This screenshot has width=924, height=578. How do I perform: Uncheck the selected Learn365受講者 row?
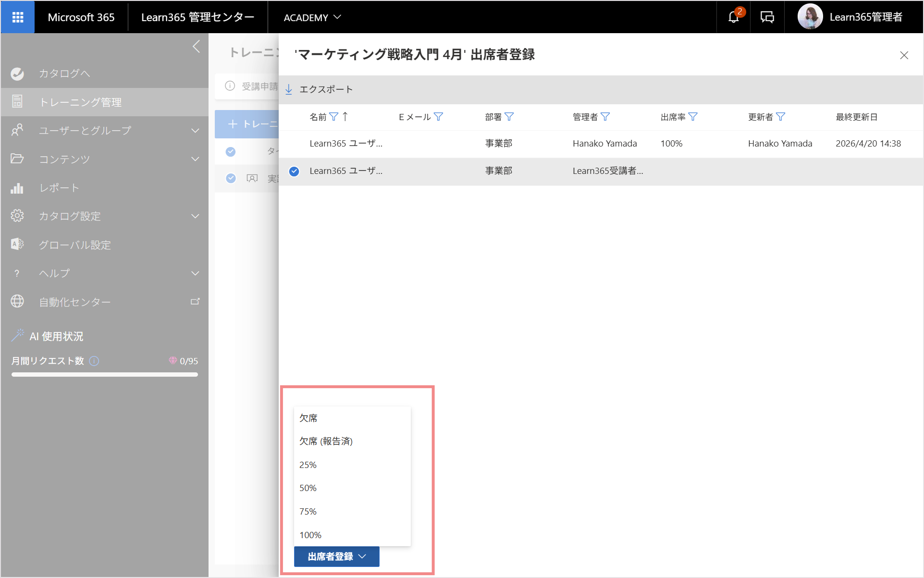(294, 171)
